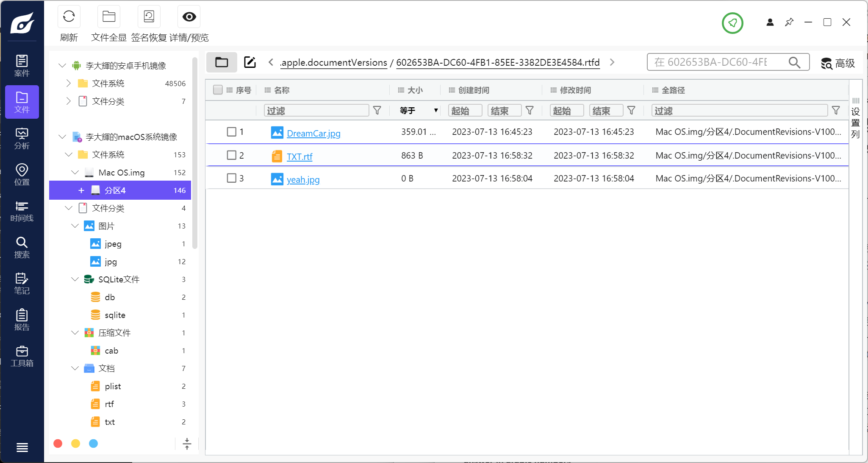
Task: Select the rtf category in the tree
Action: click(109, 404)
